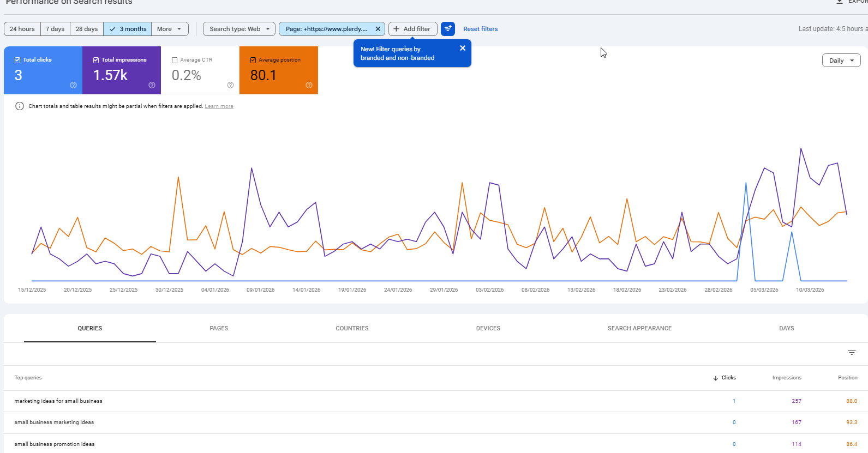Toggle the Average position checkbox

coord(253,60)
